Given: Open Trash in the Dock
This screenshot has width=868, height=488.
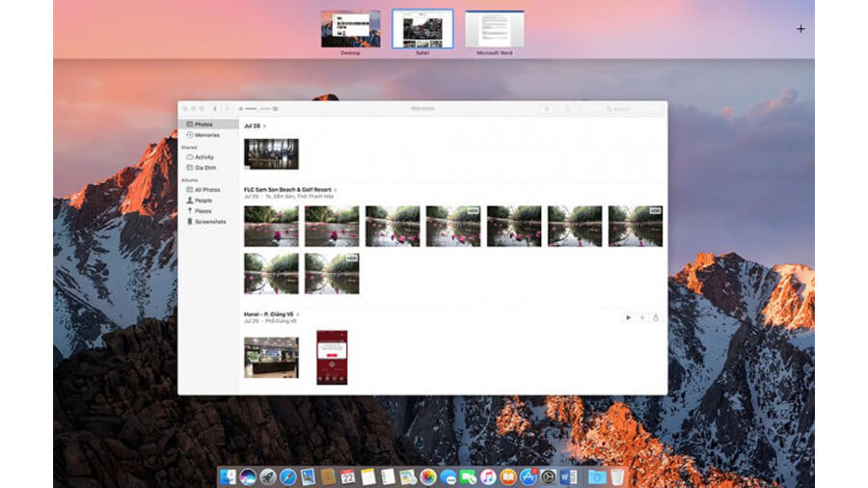Looking at the screenshot, I should pos(617,476).
